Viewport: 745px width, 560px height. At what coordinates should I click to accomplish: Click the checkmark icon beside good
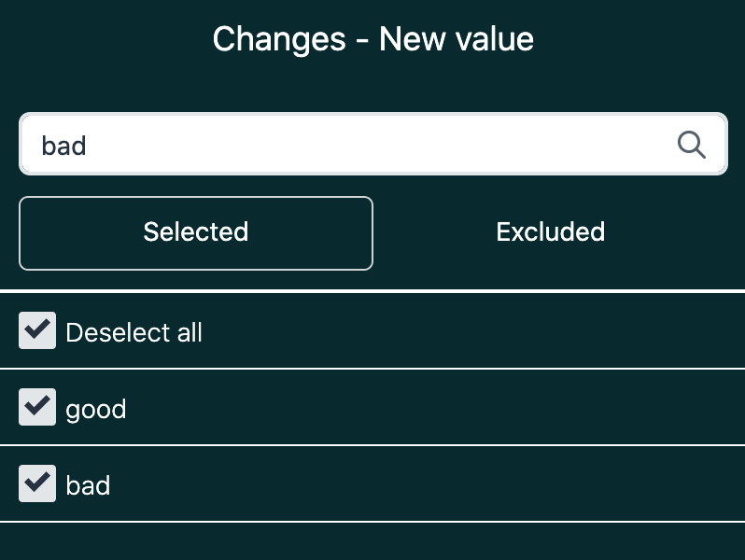[x=37, y=406]
